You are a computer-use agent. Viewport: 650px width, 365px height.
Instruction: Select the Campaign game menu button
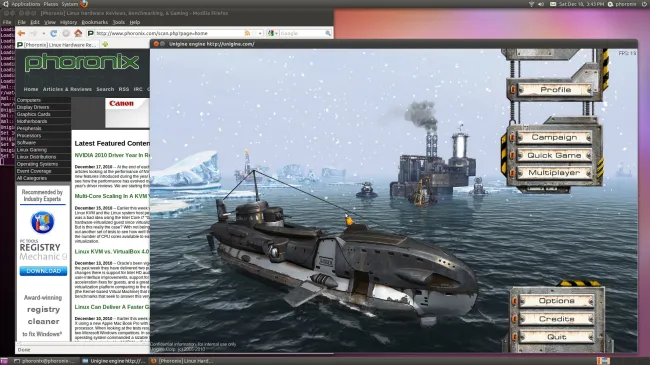click(554, 137)
